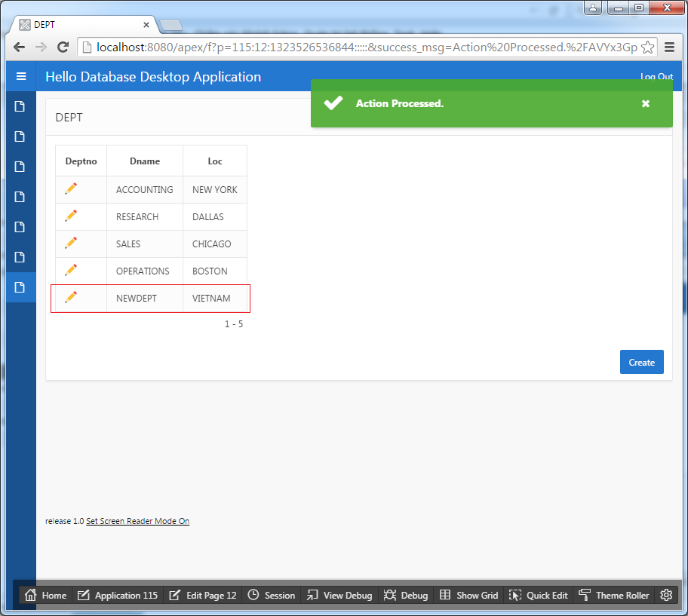
Task: Open the second page icon in sidebar
Action: [x=20, y=136]
